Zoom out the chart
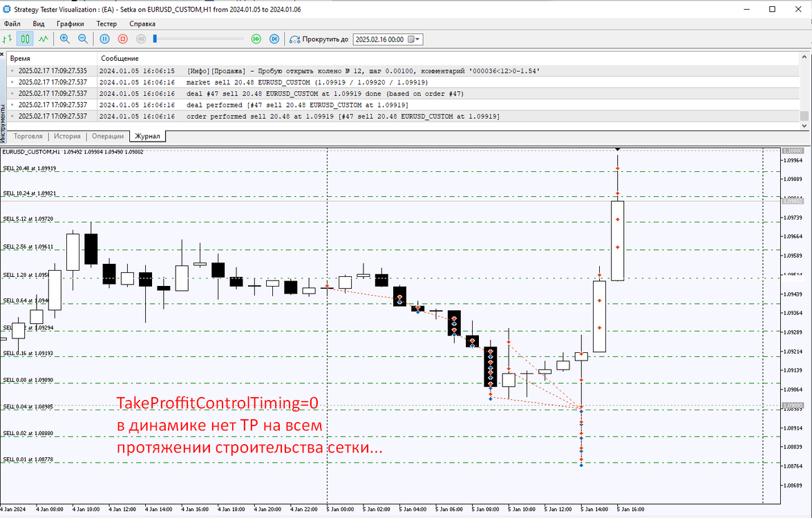Screen dimensions: 812x518 click(83, 39)
